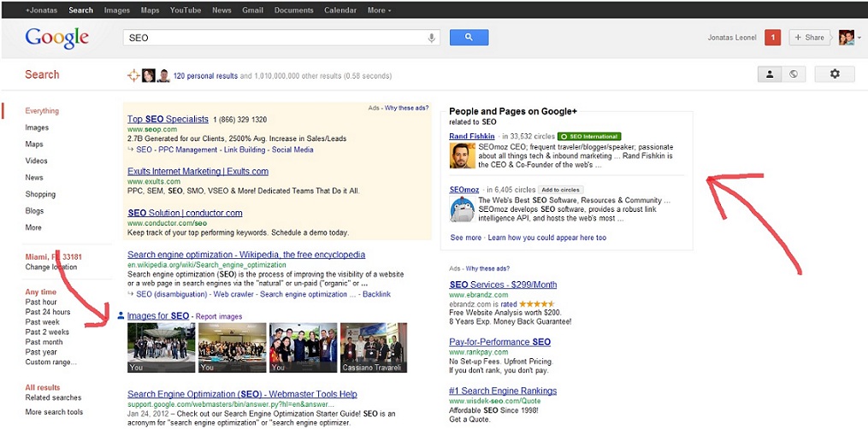Click Change location in the sidebar
This screenshot has width=868, height=429.
tap(51, 267)
